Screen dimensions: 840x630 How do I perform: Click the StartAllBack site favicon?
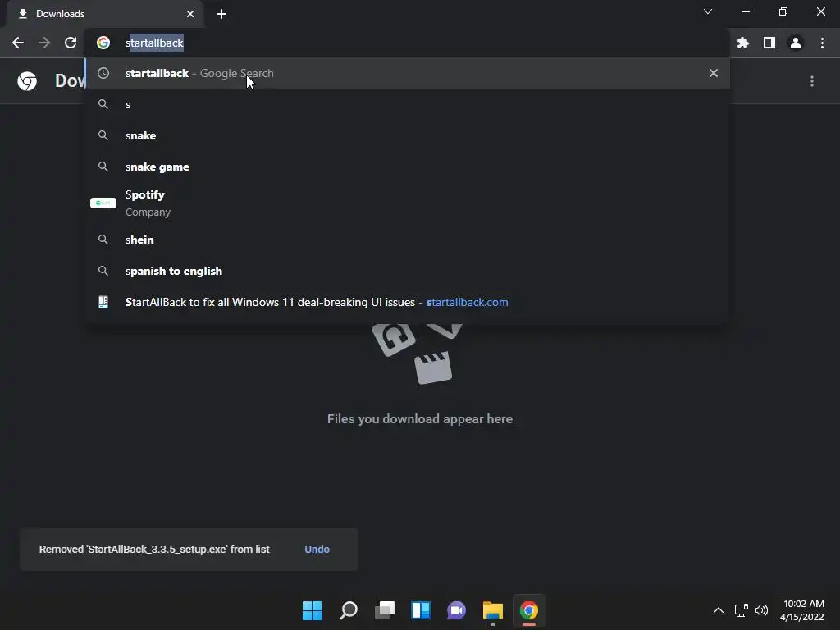(x=103, y=302)
